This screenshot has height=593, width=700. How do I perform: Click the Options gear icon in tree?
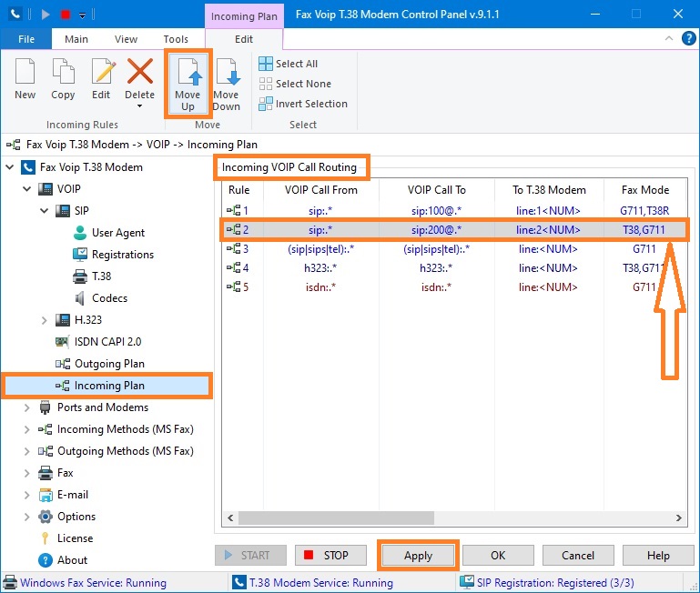click(x=46, y=517)
